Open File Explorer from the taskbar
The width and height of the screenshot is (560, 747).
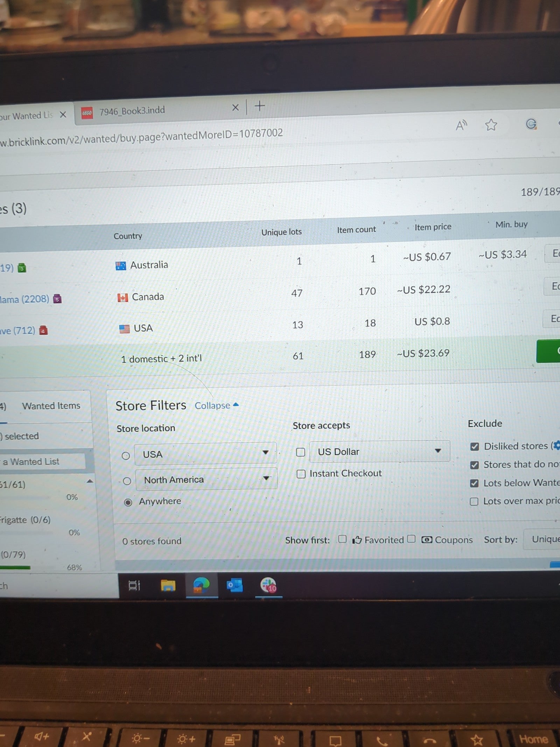(x=168, y=585)
